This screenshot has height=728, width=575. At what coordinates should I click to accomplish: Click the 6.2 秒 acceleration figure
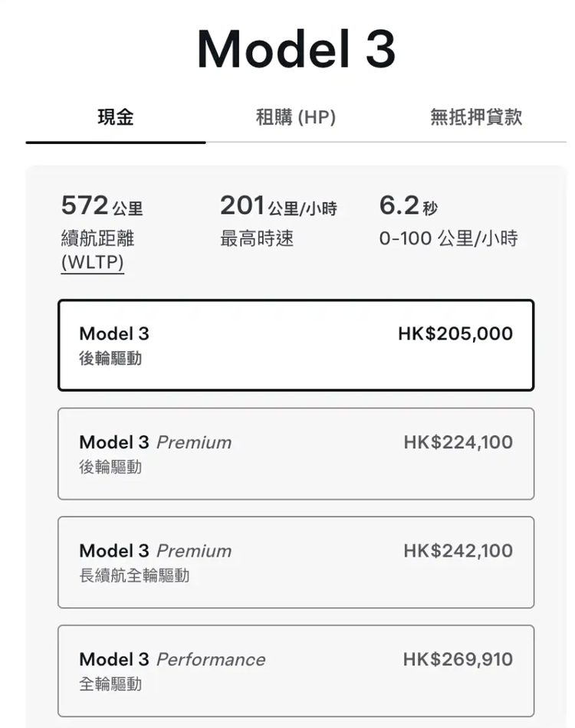(x=409, y=205)
